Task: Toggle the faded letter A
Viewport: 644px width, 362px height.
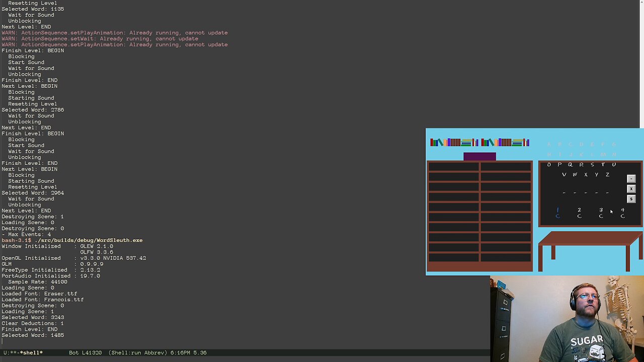Action: [549, 144]
